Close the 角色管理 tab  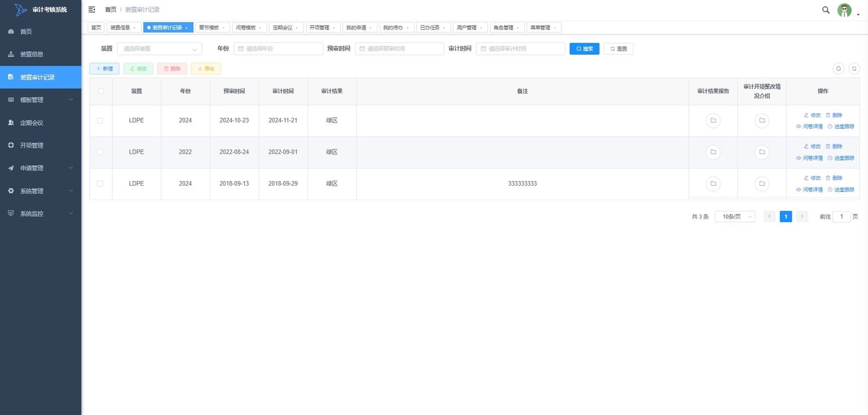pos(517,28)
